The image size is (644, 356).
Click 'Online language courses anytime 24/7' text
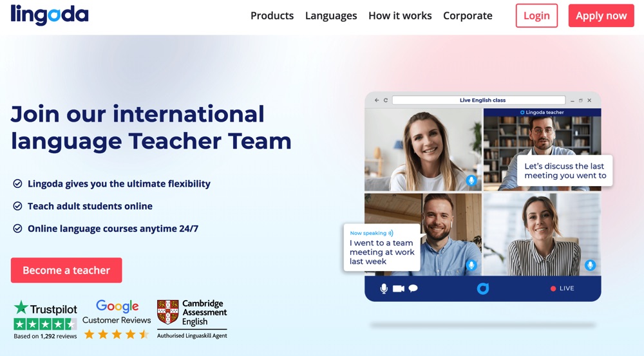click(113, 229)
